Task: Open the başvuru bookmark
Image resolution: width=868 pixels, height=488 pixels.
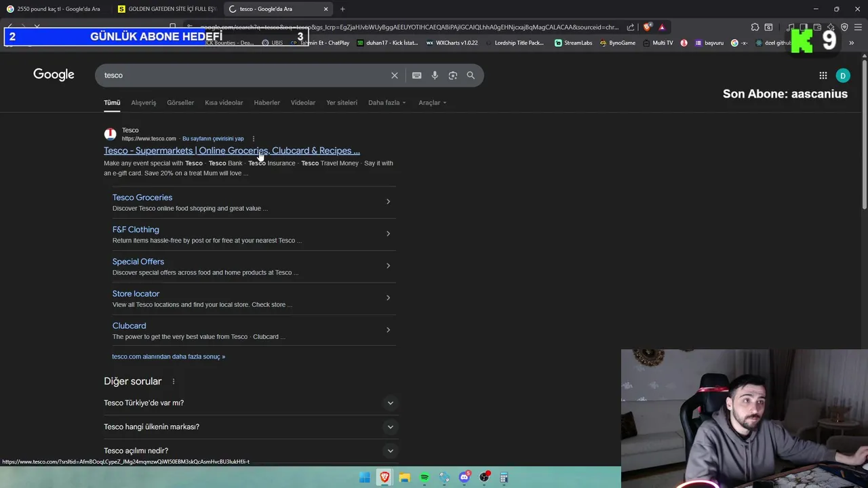Action: [709, 43]
